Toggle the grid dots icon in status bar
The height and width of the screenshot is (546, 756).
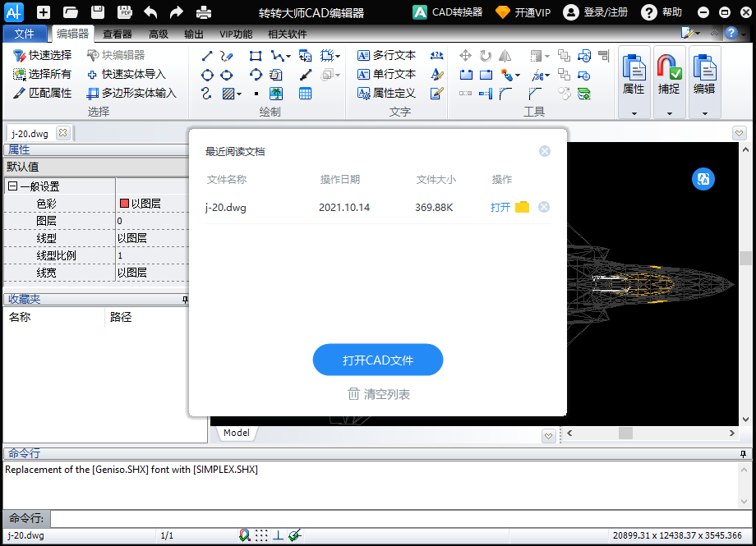click(x=261, y=535)
